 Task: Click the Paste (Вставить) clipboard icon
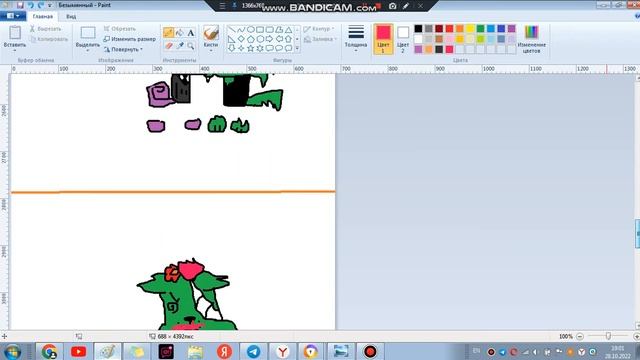coord(15,33)
